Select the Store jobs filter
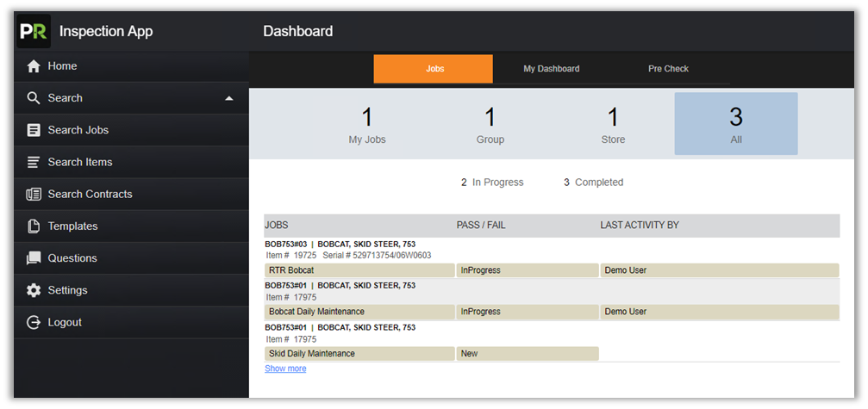868x409 pixels. click(x=613, y=125)
